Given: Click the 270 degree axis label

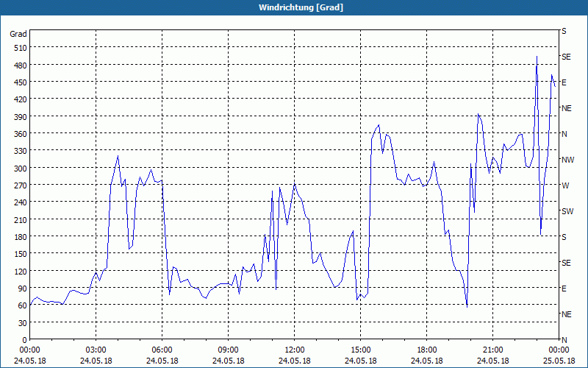Looking at the screenshot, I should 21,185.
